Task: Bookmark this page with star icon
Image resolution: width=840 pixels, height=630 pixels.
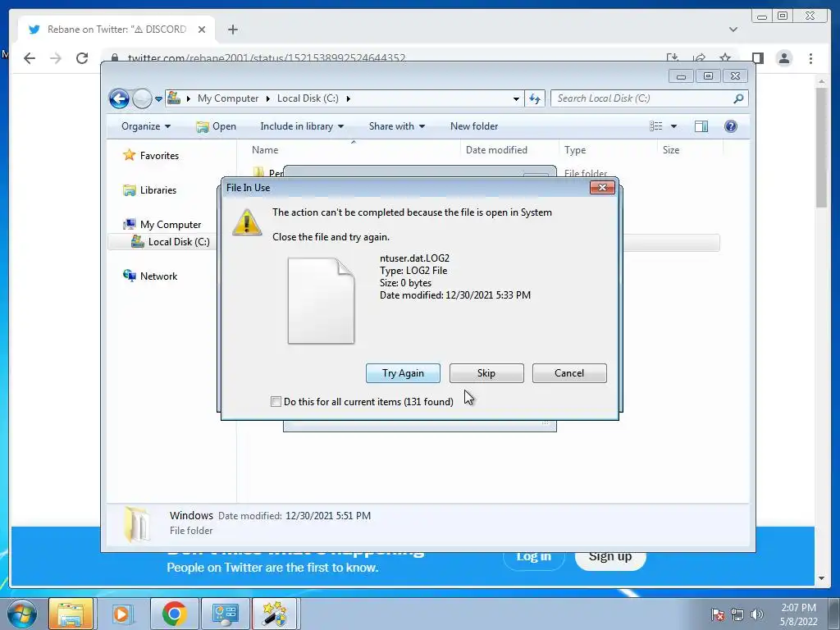Action: click(x=725, y=58)
